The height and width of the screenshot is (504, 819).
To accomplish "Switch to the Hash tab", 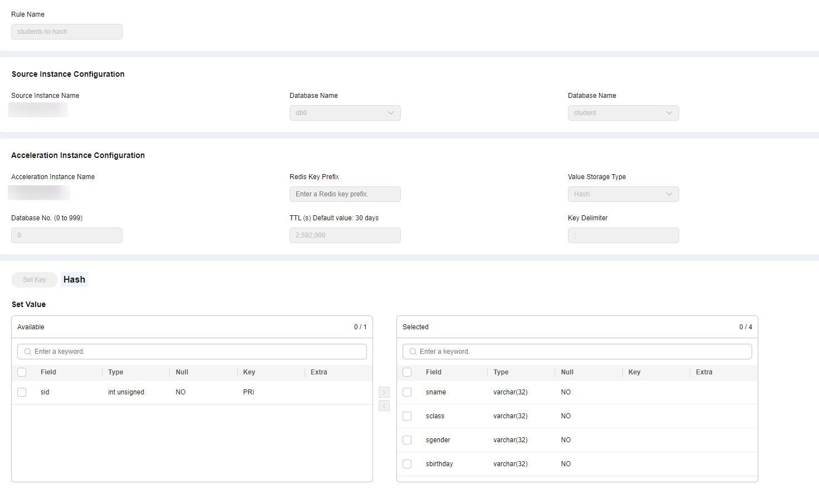I will tap(74, 280).
